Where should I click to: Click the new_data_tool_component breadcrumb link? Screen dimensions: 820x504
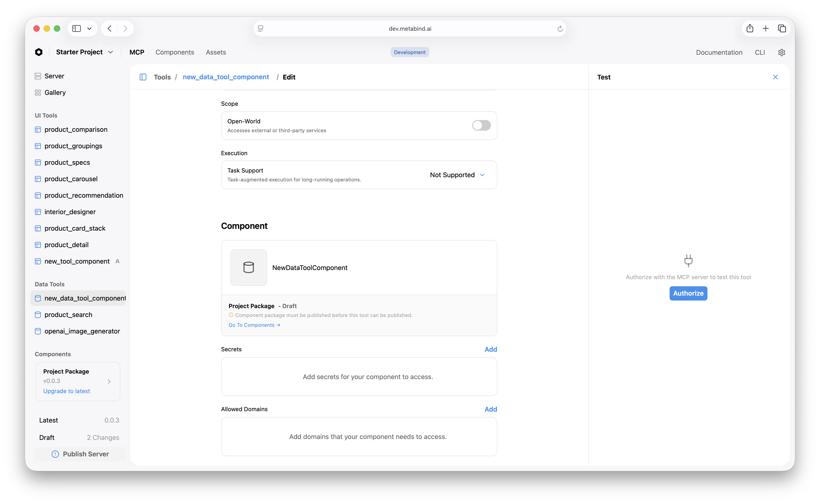(226, 77)
